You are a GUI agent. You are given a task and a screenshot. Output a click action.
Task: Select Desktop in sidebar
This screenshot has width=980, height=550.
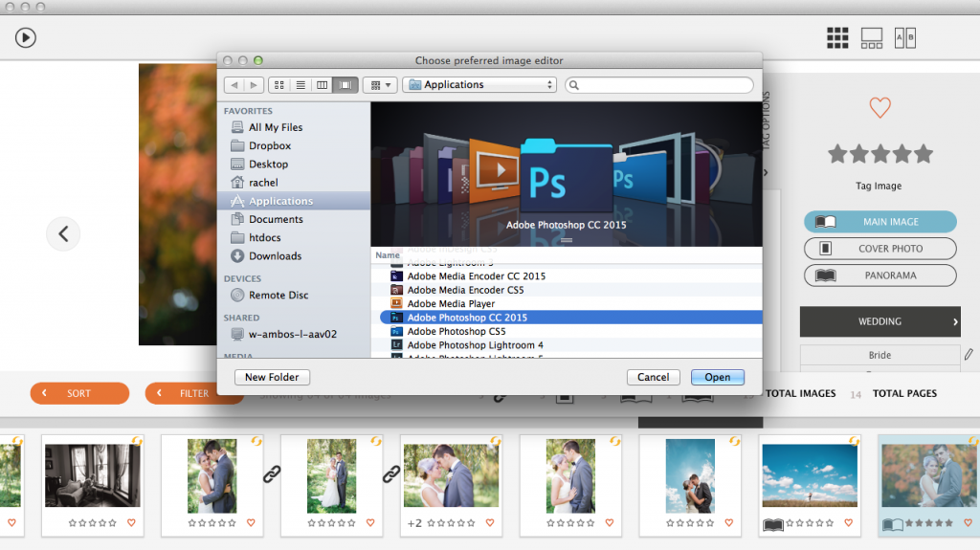click(x=268, y=164)
